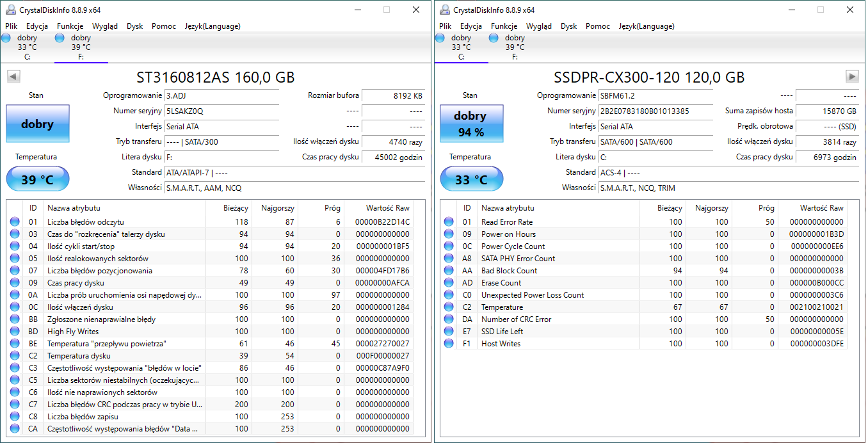Click status orb for Host Writes row
The width and height of the screenshot is (868, 443).
(449, 344)
